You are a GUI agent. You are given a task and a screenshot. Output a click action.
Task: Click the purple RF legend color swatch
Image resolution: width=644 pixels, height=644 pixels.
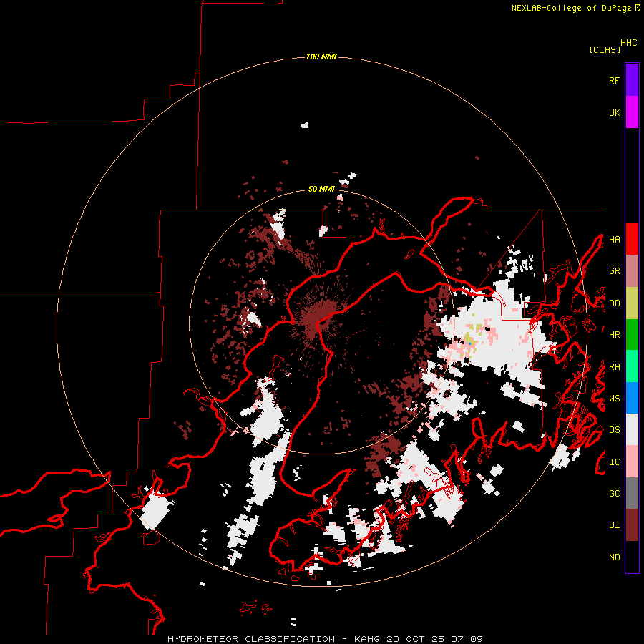[x=632, y=79]
